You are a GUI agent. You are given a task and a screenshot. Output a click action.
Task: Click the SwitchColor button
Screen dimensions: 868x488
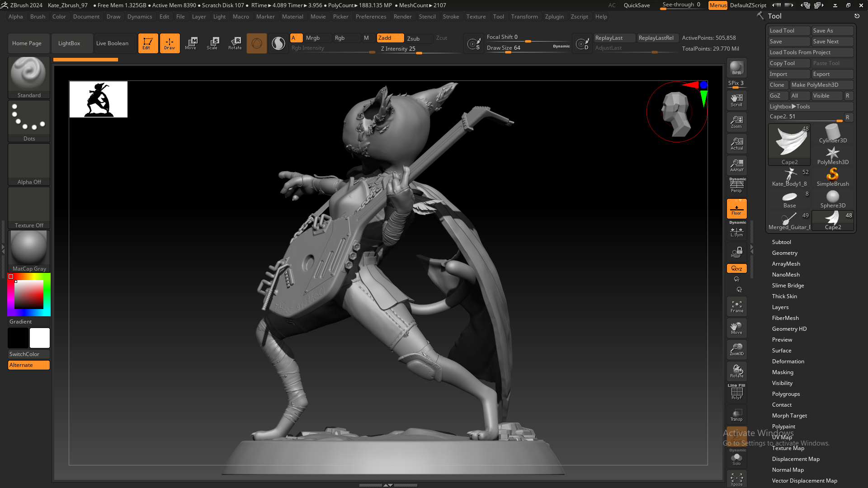coord(29,354)
